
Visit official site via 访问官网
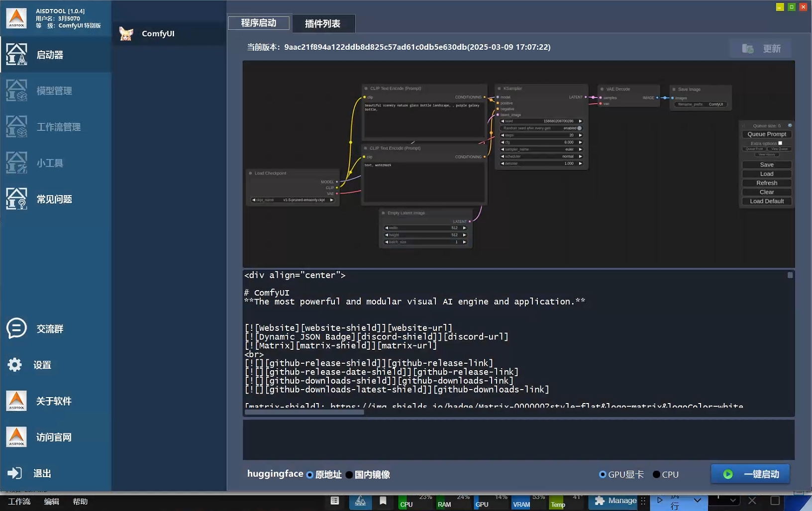coord(56,437)
